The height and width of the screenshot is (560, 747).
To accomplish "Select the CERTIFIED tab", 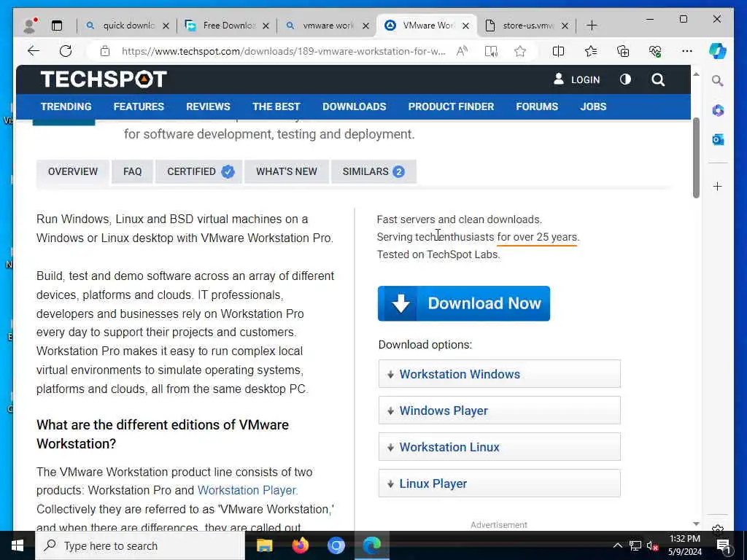I will (x=199, y=171).
